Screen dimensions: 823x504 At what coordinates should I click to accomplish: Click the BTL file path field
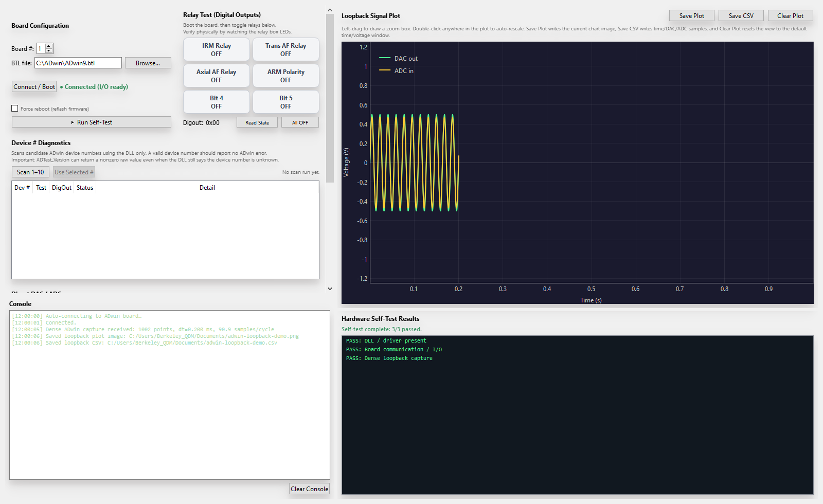click(x=78, y=63)
